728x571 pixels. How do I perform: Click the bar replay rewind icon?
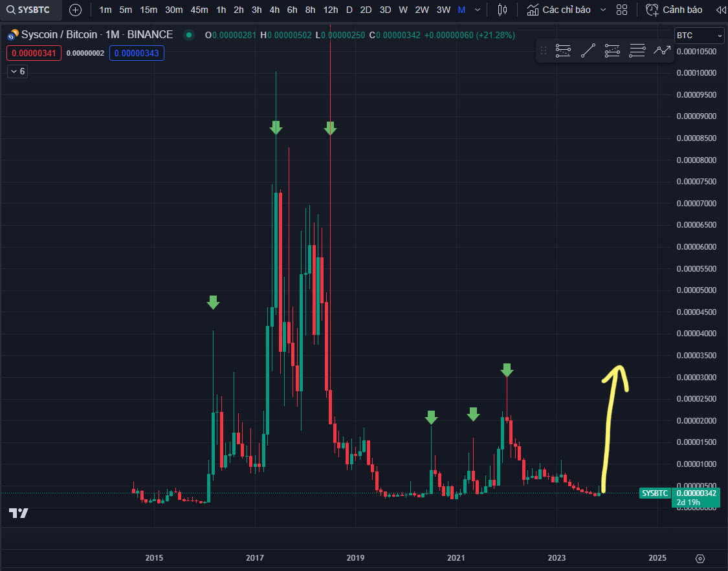tap(721, 10)
